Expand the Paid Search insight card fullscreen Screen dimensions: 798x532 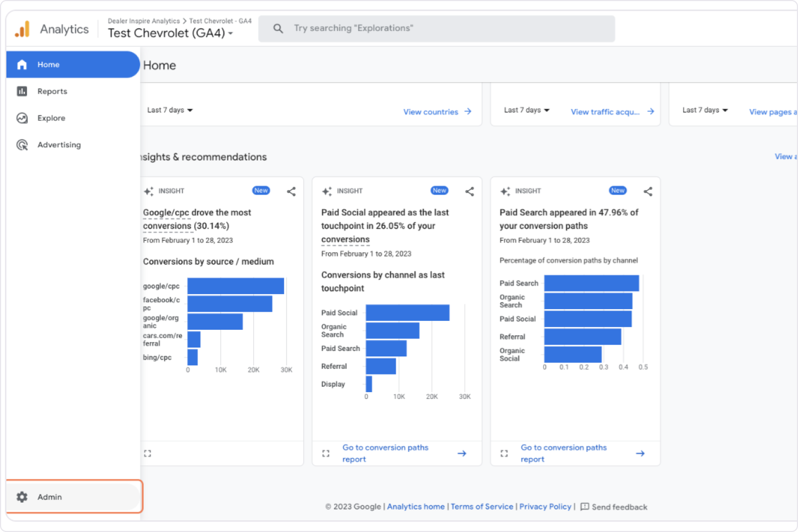pyautogui.click(x=504, y=453)
